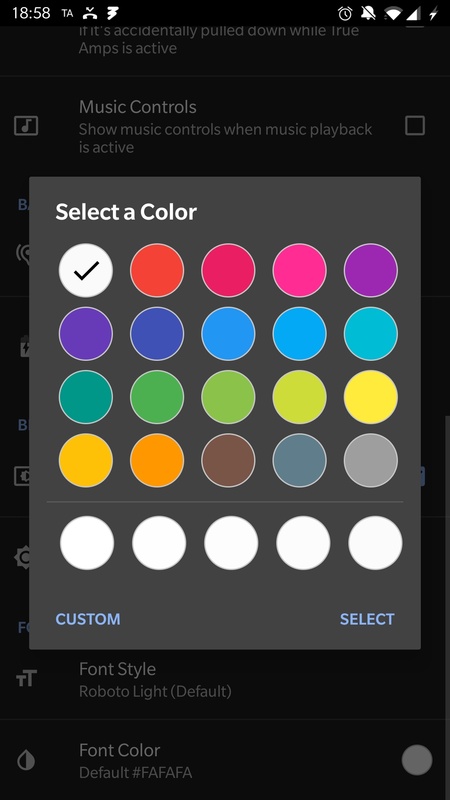This screenshot has height=800, width=450.
Task: Choose the red color swatch
Action: pos(157,270)
